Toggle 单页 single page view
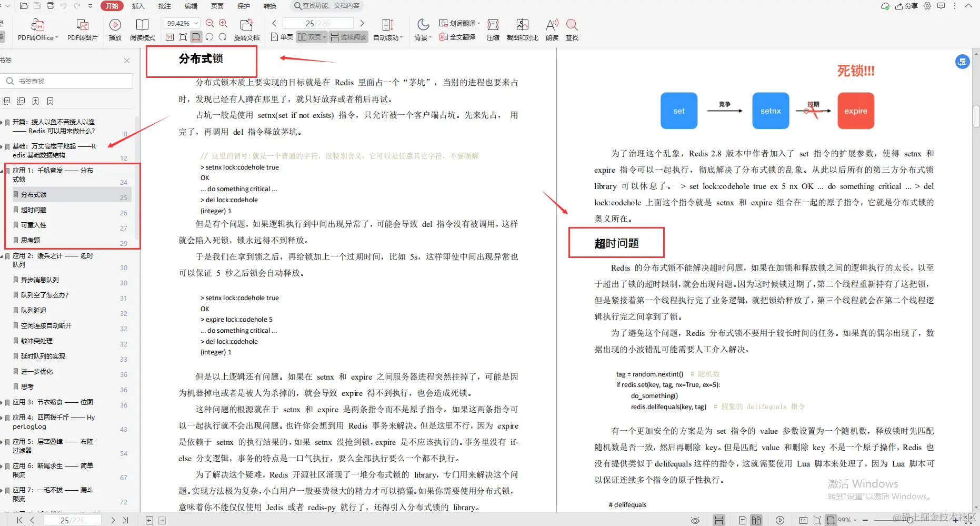 [282, 37]
